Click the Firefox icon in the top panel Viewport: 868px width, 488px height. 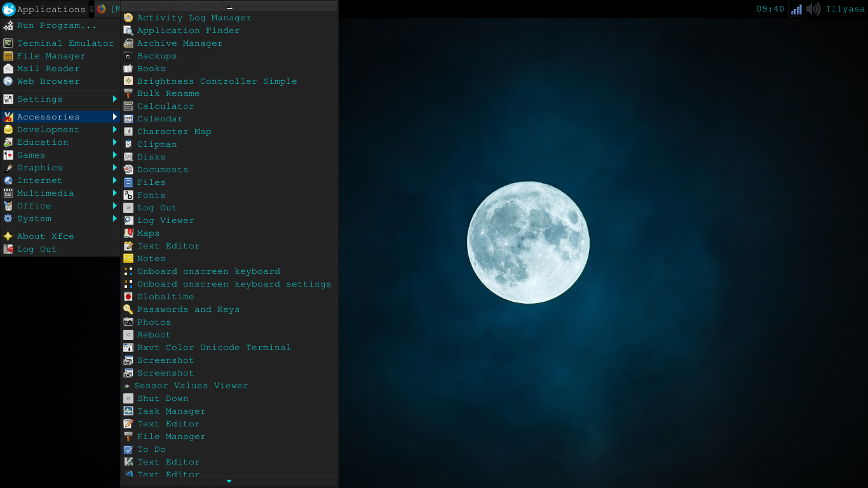tap(100, 9)
